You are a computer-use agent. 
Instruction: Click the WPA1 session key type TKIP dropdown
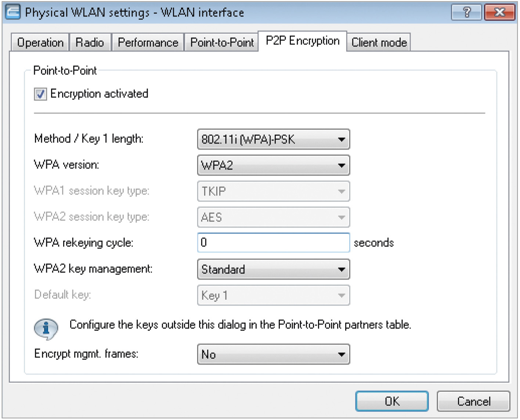274,191
